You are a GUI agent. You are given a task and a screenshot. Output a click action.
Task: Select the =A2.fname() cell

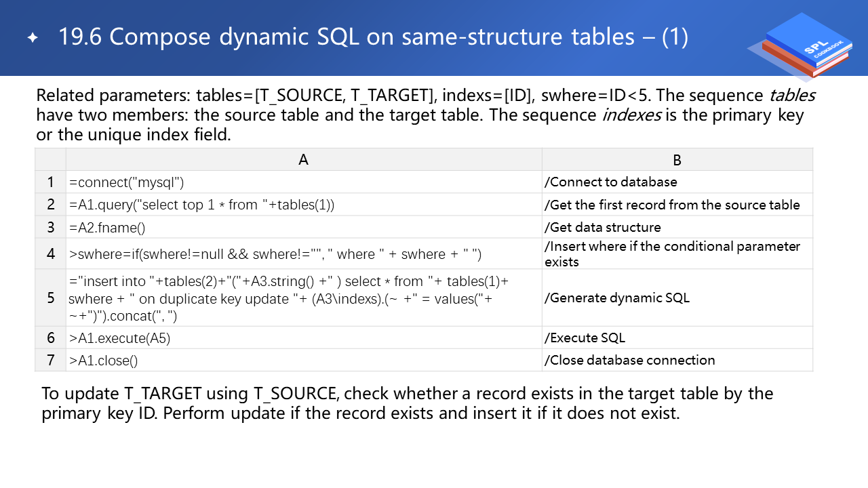107,227
